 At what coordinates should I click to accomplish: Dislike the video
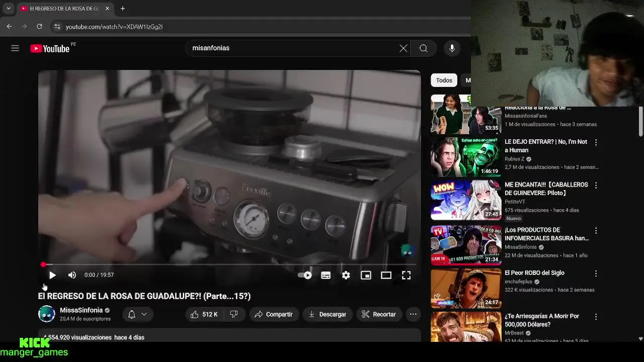coord(234,314)
